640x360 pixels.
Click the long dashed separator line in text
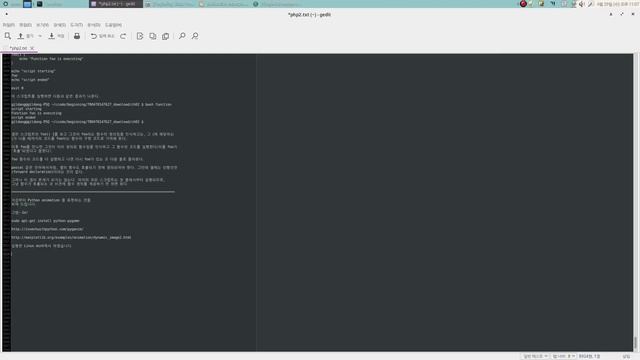(93, 192)
